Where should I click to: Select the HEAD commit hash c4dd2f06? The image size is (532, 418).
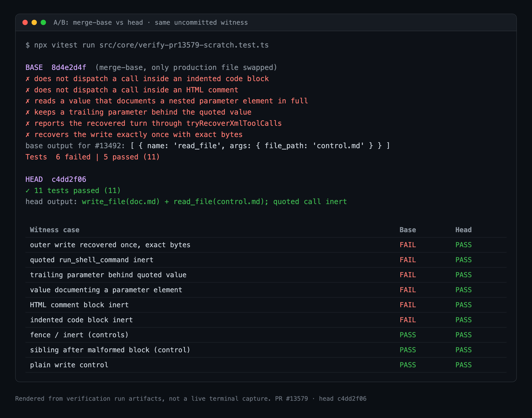(69, 179)
